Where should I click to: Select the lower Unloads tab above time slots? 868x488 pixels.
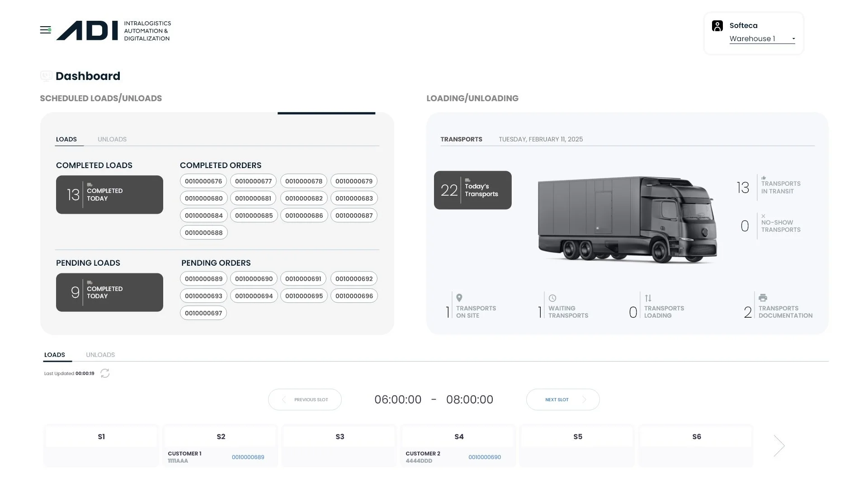click(100, 355)
